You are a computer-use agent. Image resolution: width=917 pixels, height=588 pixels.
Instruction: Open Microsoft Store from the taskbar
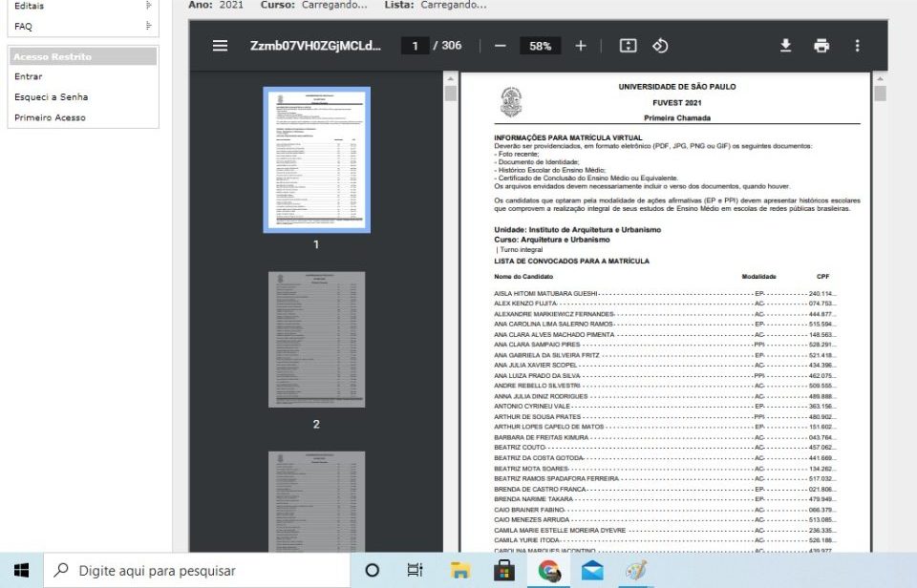tap(504, 570)
